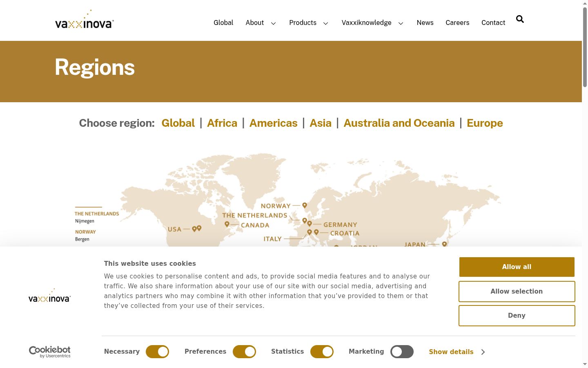Click the Regions page heading

pyautogui.click(x=95, y=67)
